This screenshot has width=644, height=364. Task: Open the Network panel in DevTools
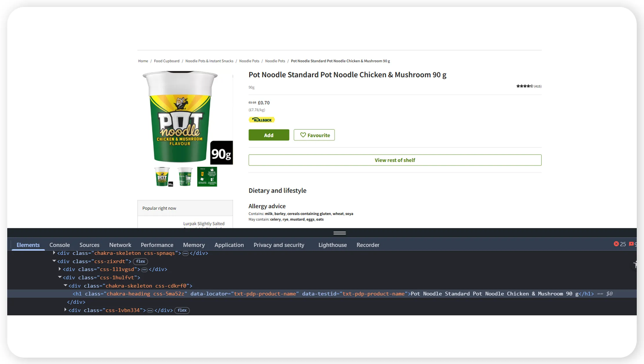[x=120, y=245]
